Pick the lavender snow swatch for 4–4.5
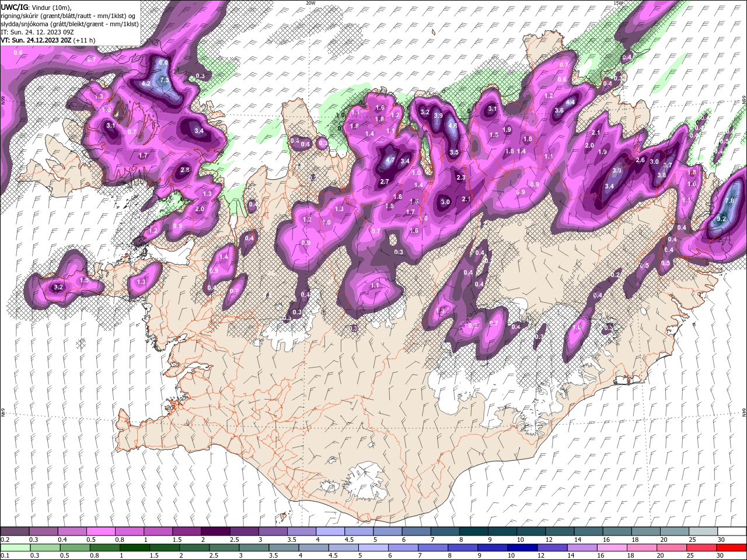 (x=330, y=531)
